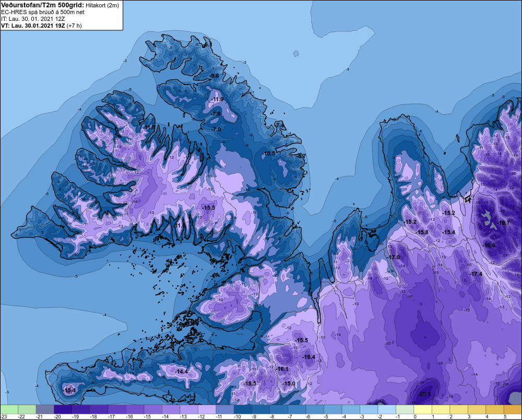Click the pale blue swatch between -2 and -1
The image size is (522, 420).
point(387,409)
